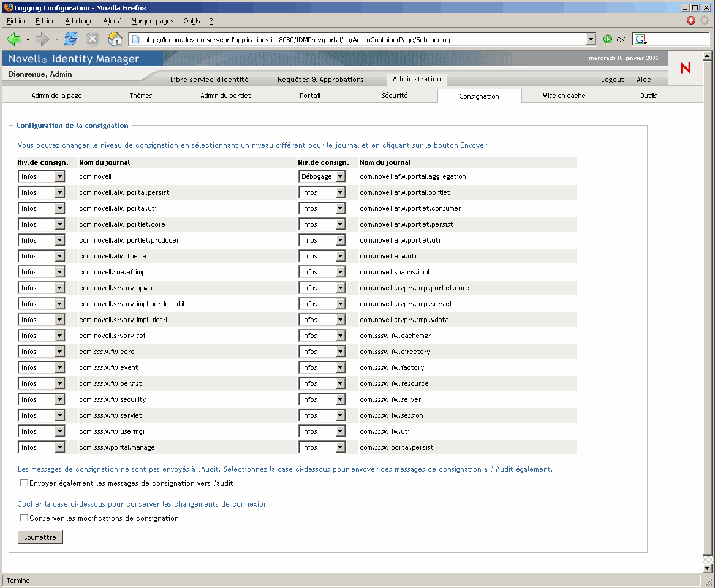Click the date mercredi 18 janvier 2006

coord(623,58)
